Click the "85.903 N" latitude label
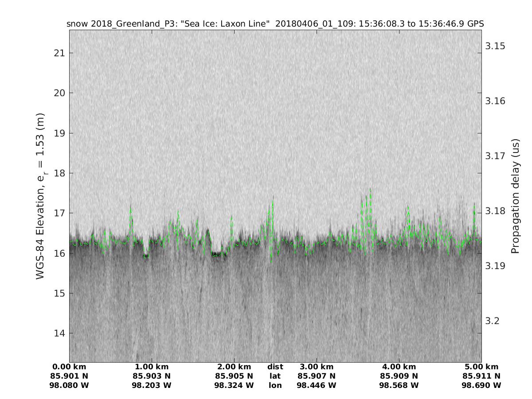532x399 pixels. coord(152,376)
